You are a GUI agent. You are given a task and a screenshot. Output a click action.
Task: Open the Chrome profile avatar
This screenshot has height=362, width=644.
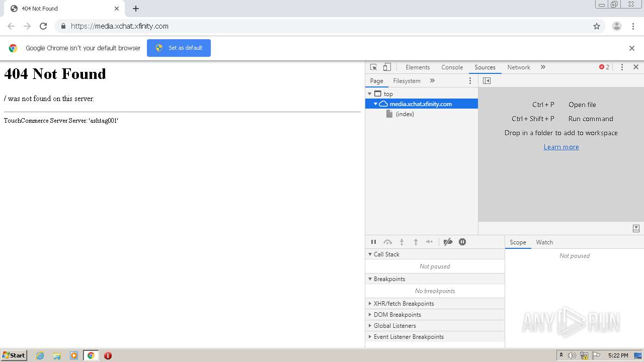tap(617, 26)
